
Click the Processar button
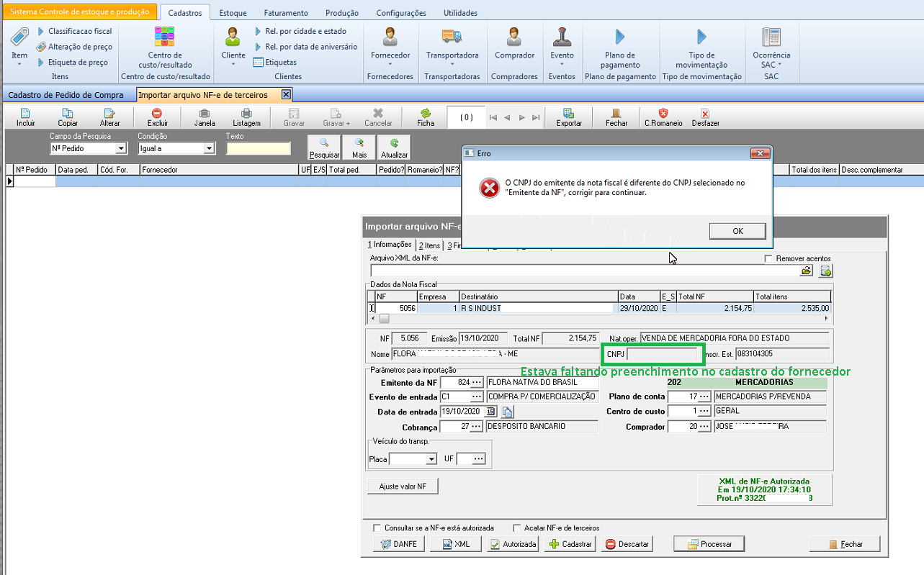[709, 544]
